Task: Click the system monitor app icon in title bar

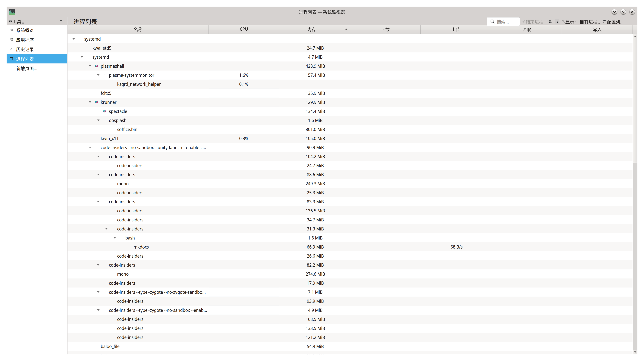Action: (12, 12)
